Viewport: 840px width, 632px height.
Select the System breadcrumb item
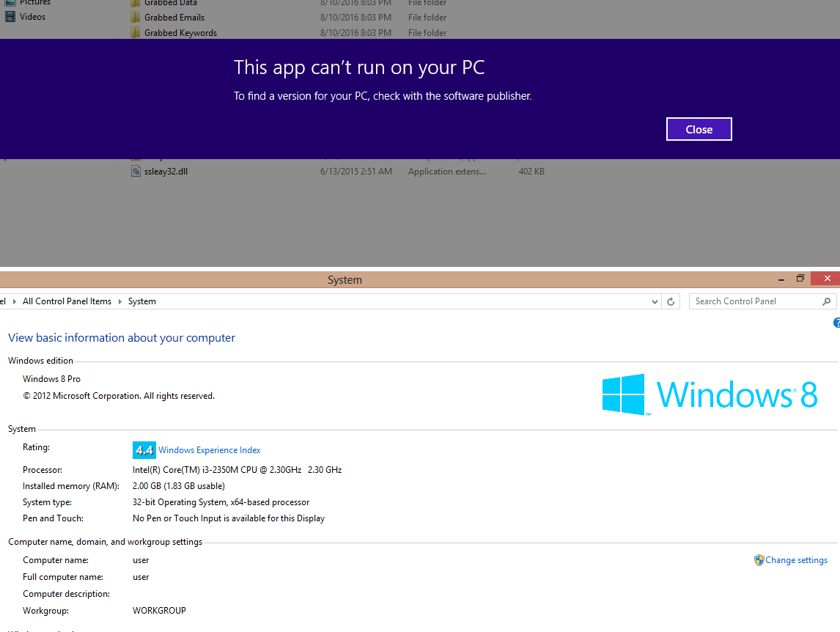[x=142, y=301]
